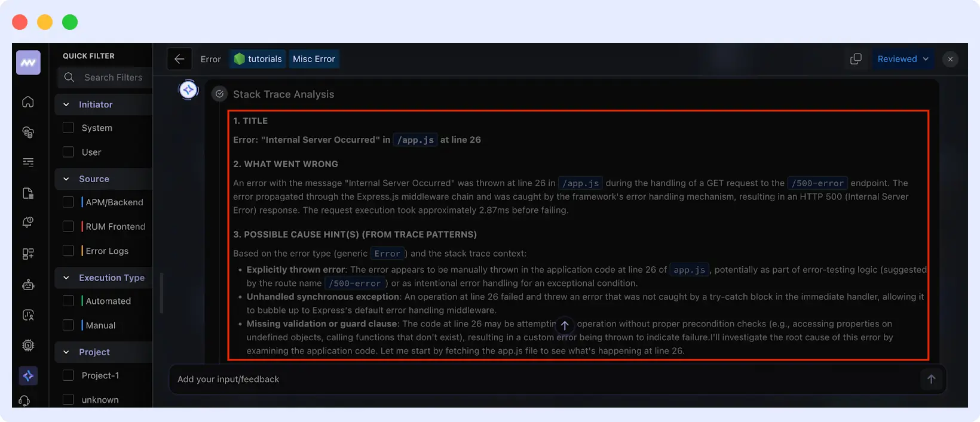Collapse the Initiator filter section
Screen dimensions: 980x422
coord(66,104)
